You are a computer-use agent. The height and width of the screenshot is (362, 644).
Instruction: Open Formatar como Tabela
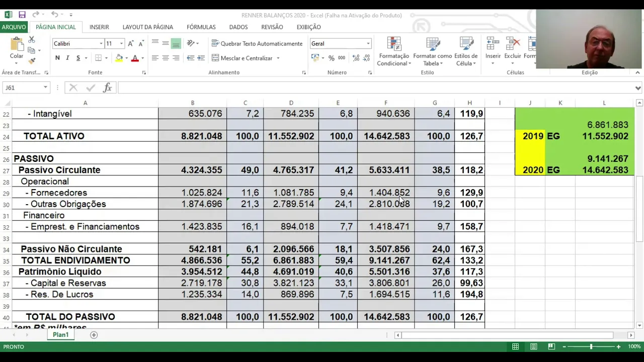[x=433, y=51]
